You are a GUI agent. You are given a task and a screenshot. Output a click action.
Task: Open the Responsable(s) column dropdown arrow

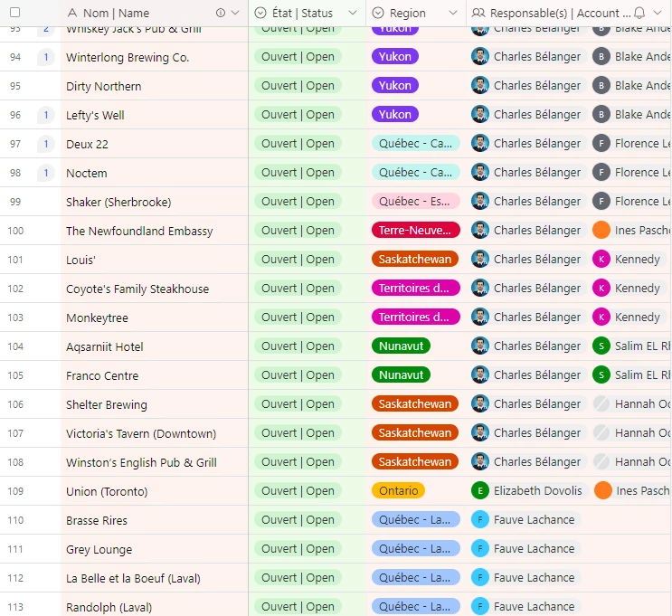click(x=658, y=13)
